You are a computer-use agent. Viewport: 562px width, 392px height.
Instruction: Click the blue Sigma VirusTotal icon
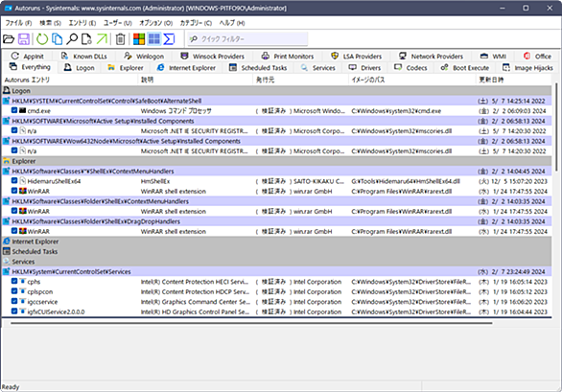(169, 39)
